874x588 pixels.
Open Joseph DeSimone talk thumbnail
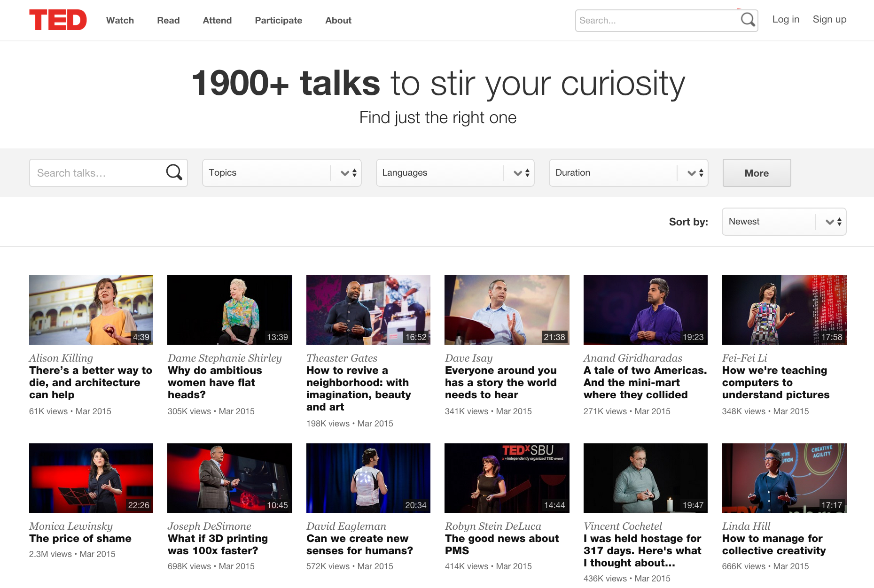coord(230,478)
